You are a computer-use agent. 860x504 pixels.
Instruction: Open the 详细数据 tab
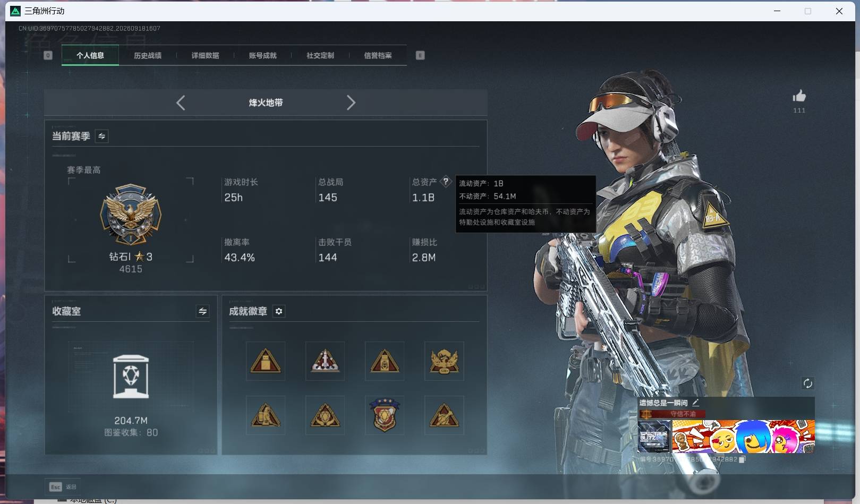click(205, 55)
